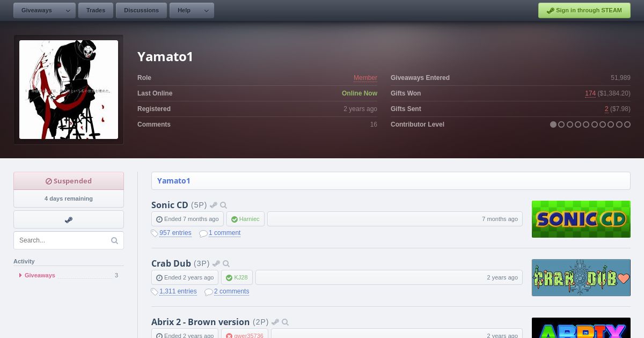Open the 2 gifts sent link
644x338 pixels.
(606, 109)
